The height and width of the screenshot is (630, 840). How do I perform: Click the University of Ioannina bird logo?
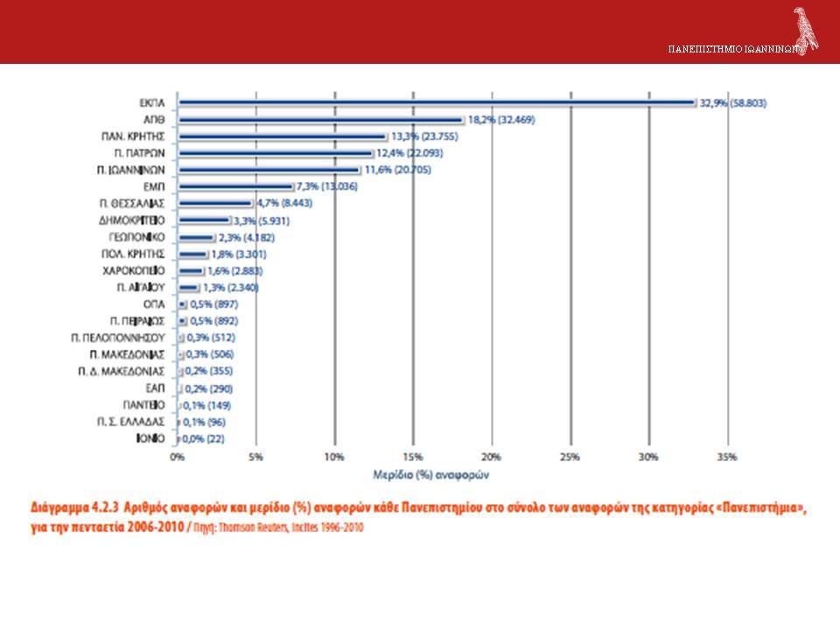pyautogui.click(x=806, y=31)
